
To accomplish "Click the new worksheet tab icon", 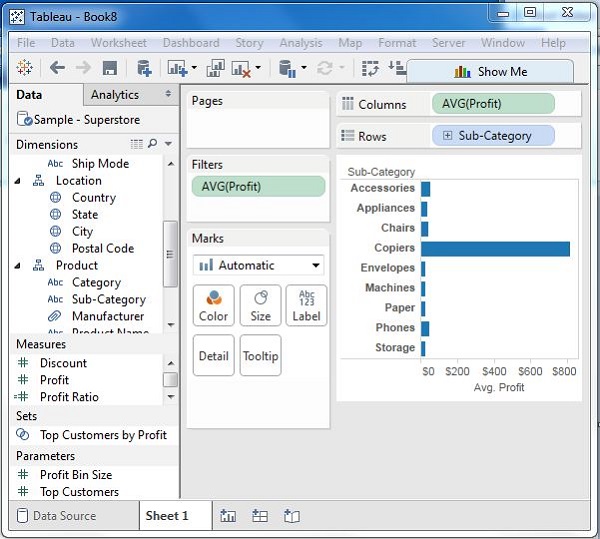I will coord(228,516).
